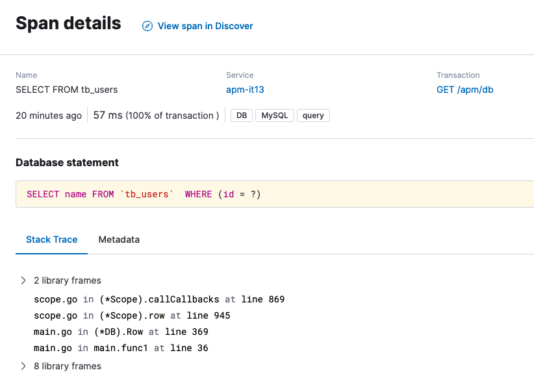Click the span name SELECT FROM tb_users
The width and height of the screenshot is (534, 392).
click(67, 90)
